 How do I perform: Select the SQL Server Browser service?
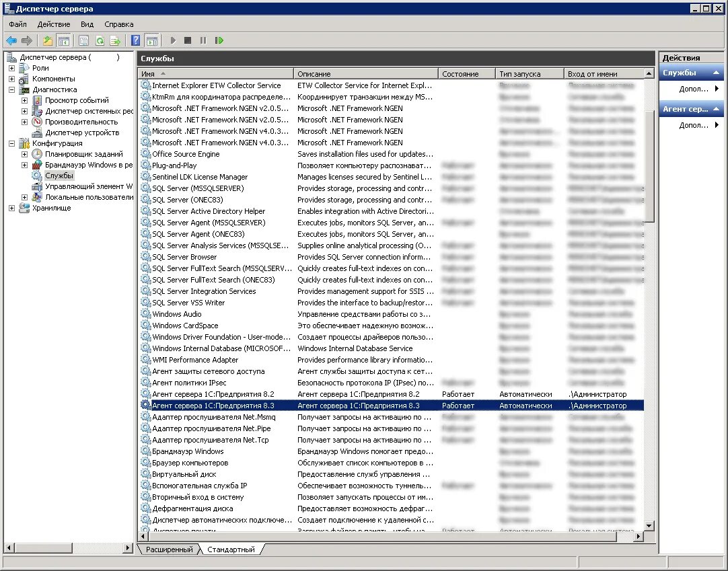[x=391, y=257]
